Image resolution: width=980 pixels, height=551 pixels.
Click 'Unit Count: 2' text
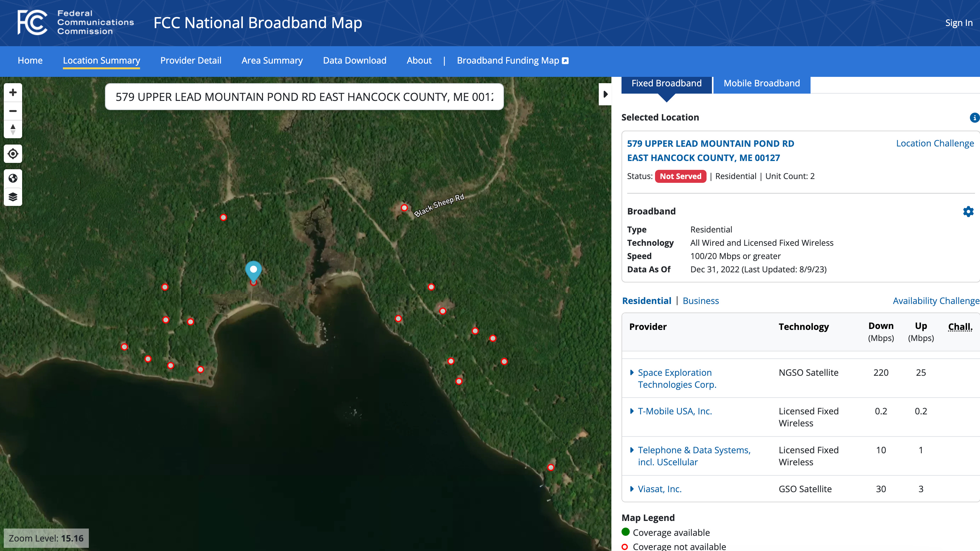coord(790,176)
